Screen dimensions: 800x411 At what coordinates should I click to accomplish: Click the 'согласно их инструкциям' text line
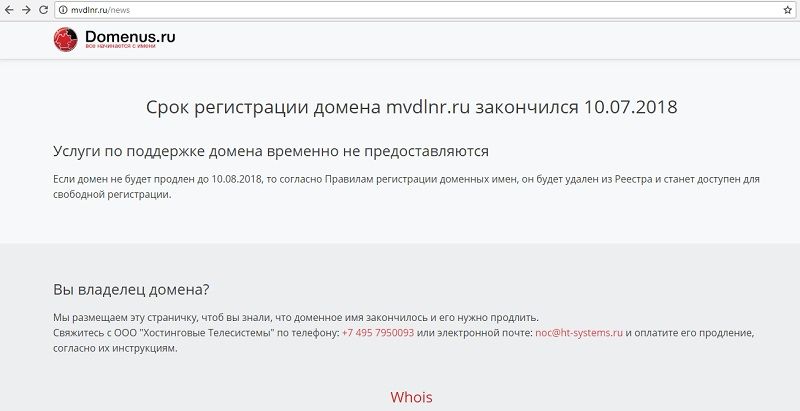coord(115,348)
